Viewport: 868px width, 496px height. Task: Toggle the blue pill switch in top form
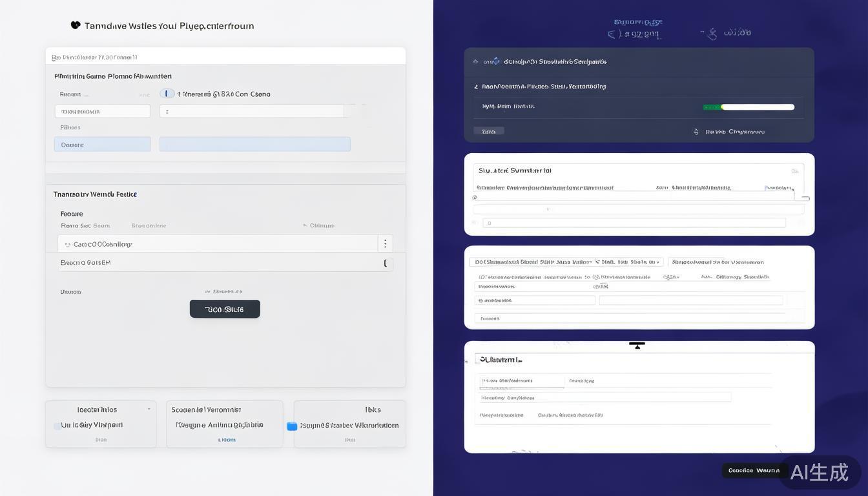(167, 94)
